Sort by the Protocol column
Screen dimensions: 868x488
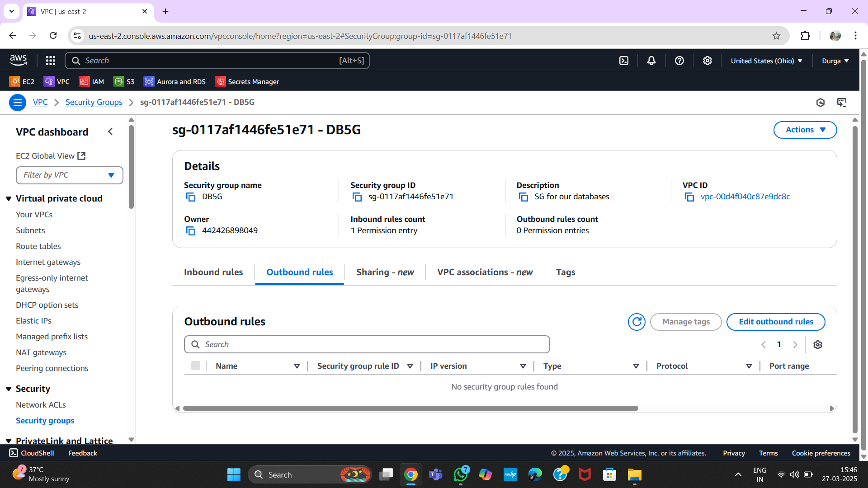click(x=749, y=366)
